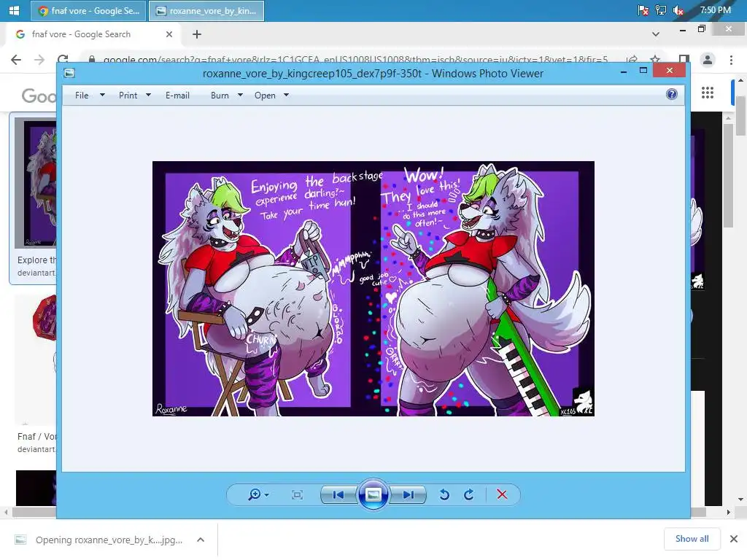Click E-mail in Photo Viewer toolbar

(x=177, y=96)
